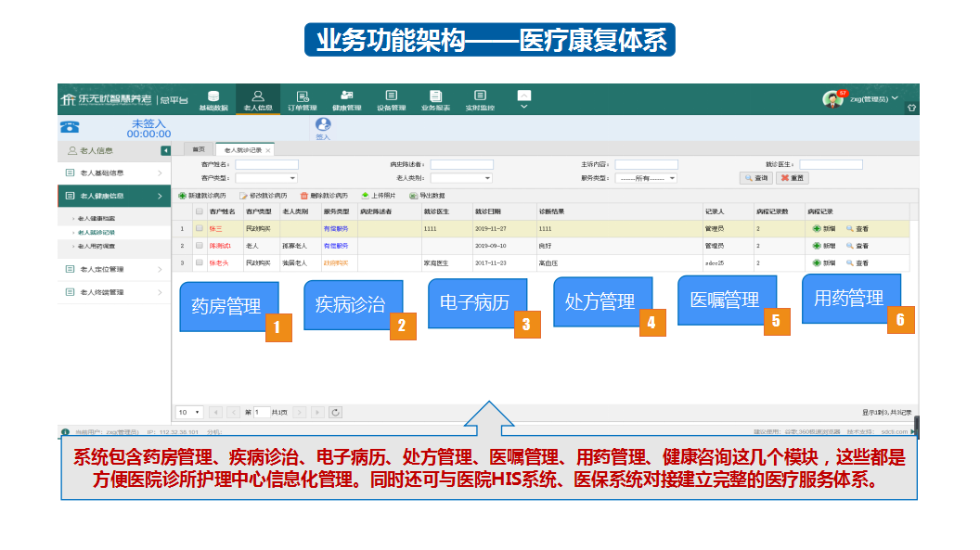Open the 客户类型 dropdown
Screen dimensions: 980x550
point(266,179)
